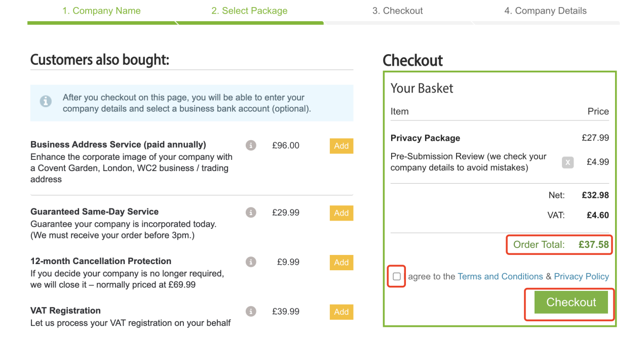Click blue info icon in notice banner
Image resolution: width=644 pixels, height=340 pixels.
coord(46,101)
